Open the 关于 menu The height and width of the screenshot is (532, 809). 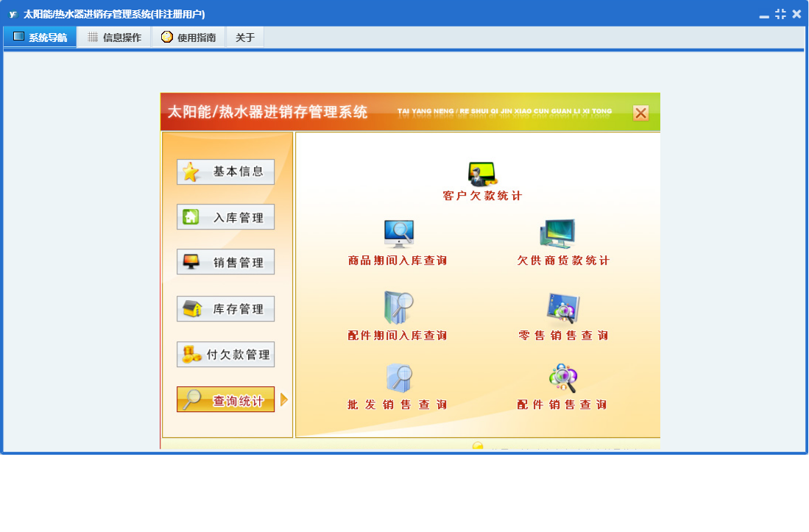point(244,36)
